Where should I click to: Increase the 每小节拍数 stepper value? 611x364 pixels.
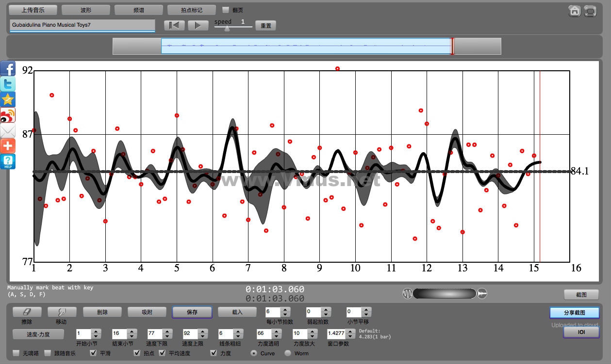click(285, 310)
